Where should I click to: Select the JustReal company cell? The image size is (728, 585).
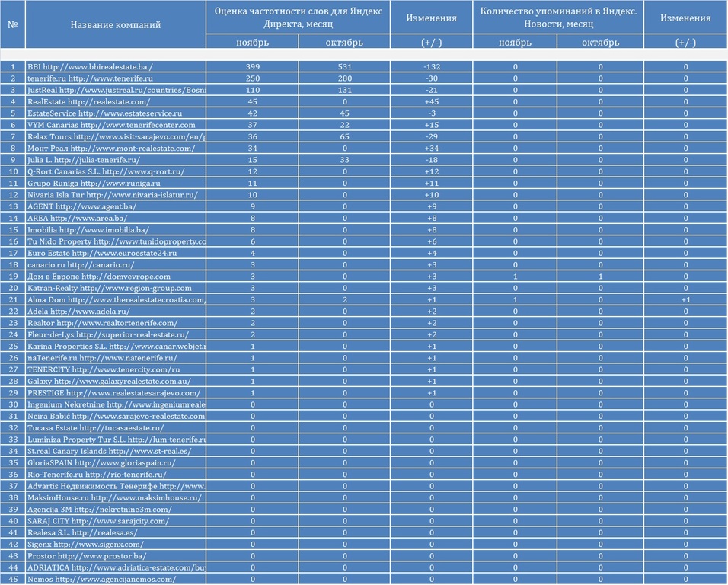tap(116, 90)
